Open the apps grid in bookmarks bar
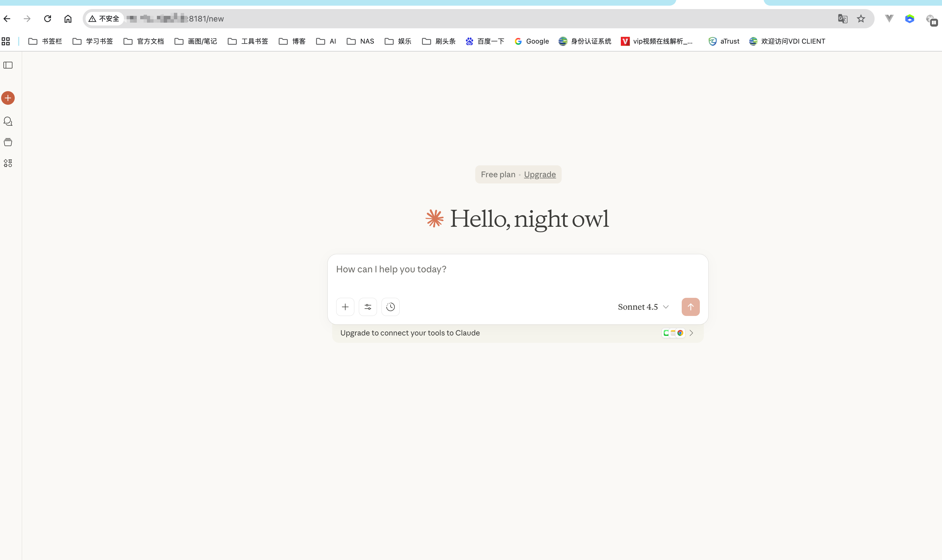942x560 pixels. pyautogui.click(x=6, y=41)
